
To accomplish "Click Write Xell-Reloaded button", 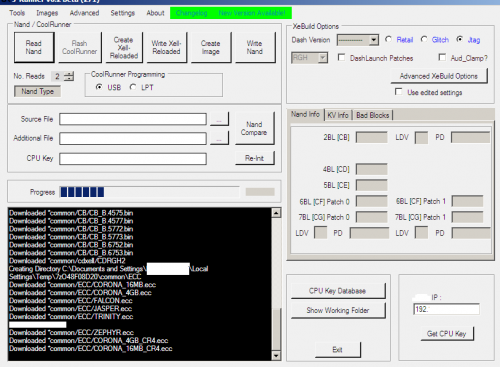I will pyautogui.click(x=166, y=47).
